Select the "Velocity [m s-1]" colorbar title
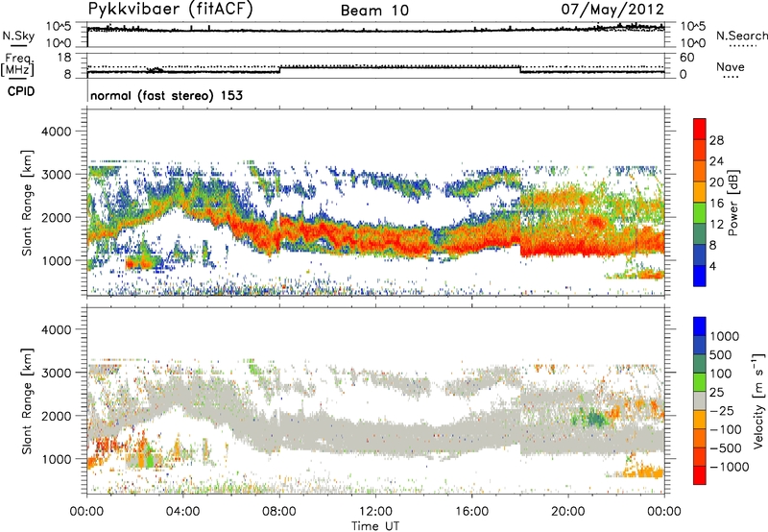Viewport: 768px width, 532px height. [758, 400]
